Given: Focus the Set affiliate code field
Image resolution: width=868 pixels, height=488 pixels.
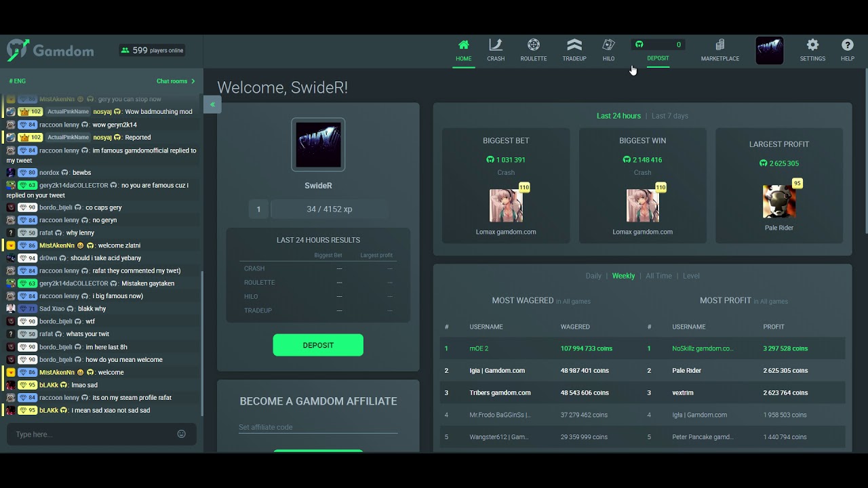Looking at the screenshot, I should click(318, 427).
